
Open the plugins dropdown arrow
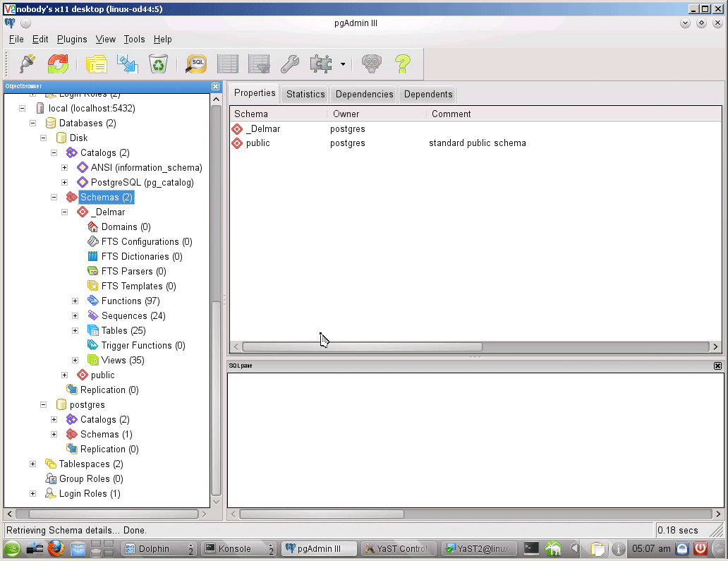[x=343, y=64]
